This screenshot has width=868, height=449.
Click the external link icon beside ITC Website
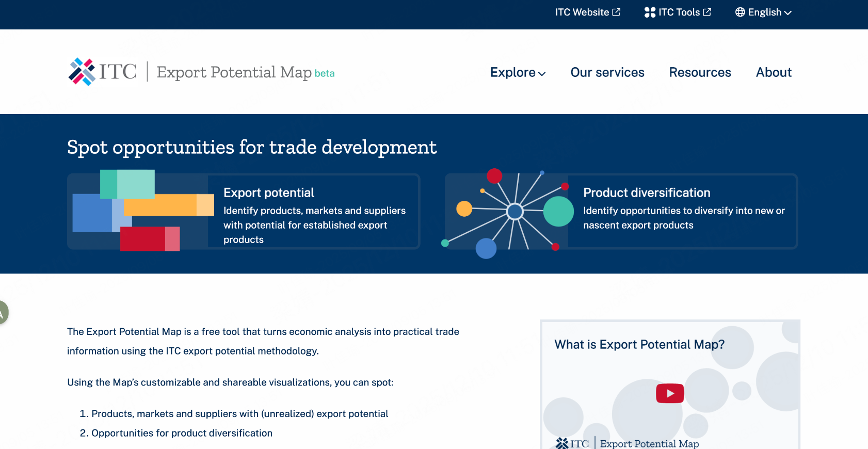(x=616, y=12)
